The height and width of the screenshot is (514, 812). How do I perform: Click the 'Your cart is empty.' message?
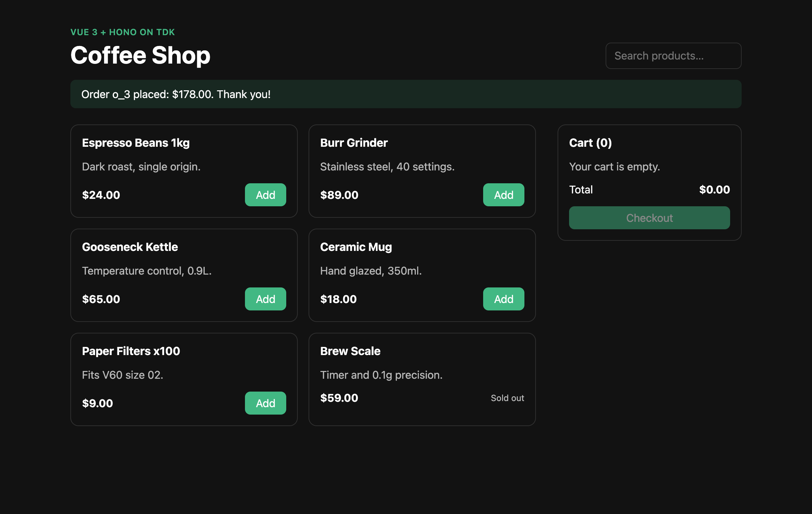click(x=614, y=167)
